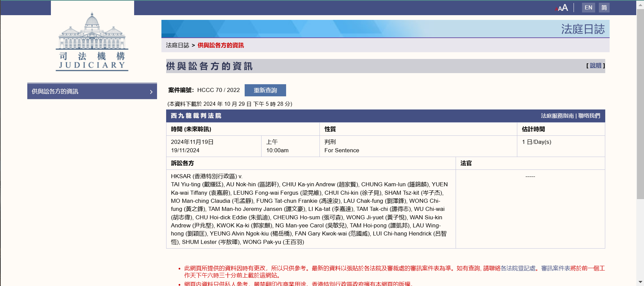The width and height of the screenshot is (644, 286).
Task: Click the scrollbar up arrow
Action: [x=640, y=4]
